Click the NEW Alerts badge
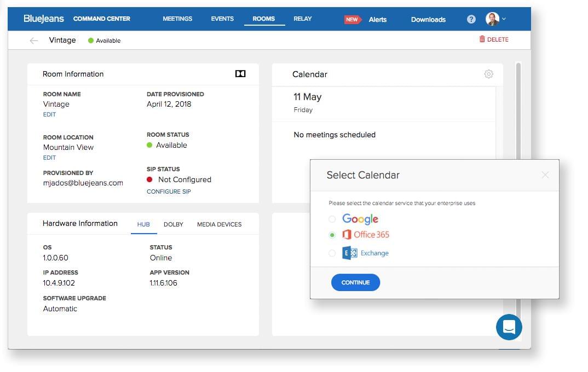Image resolution: width=588 pixels, height=372 pixels. 352,19
